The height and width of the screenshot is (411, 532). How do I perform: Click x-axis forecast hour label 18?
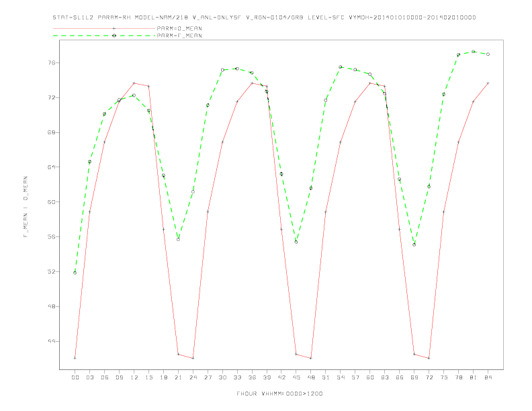tap(163, 377)
